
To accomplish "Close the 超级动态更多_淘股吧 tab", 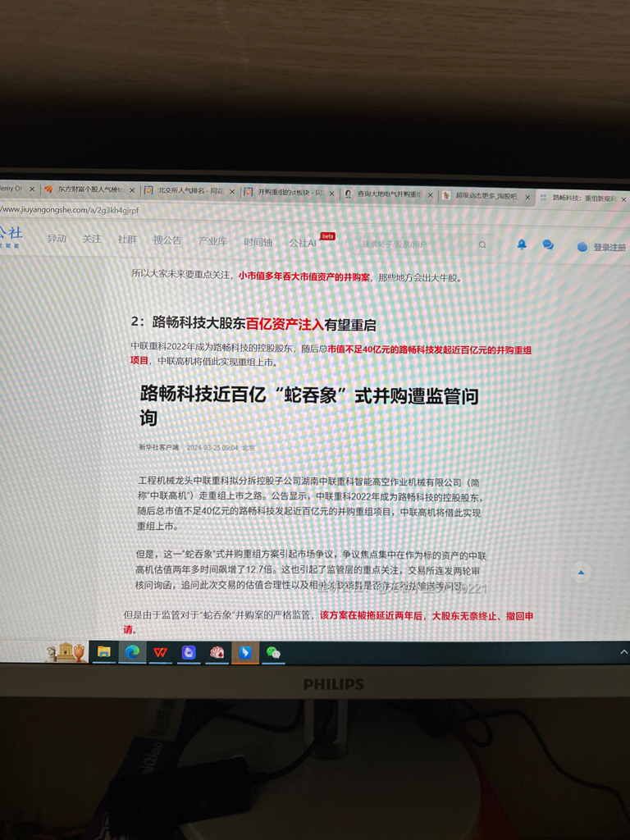I will [x=527, y=197].
